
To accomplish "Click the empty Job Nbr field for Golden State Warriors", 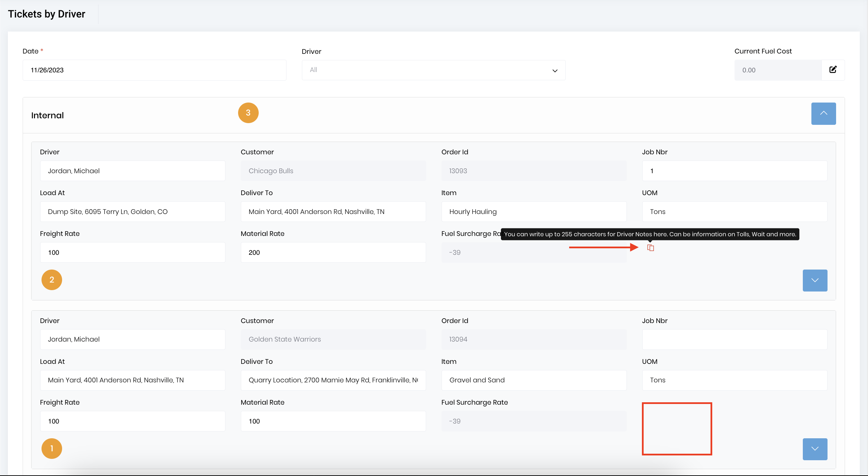I will 734,339.
